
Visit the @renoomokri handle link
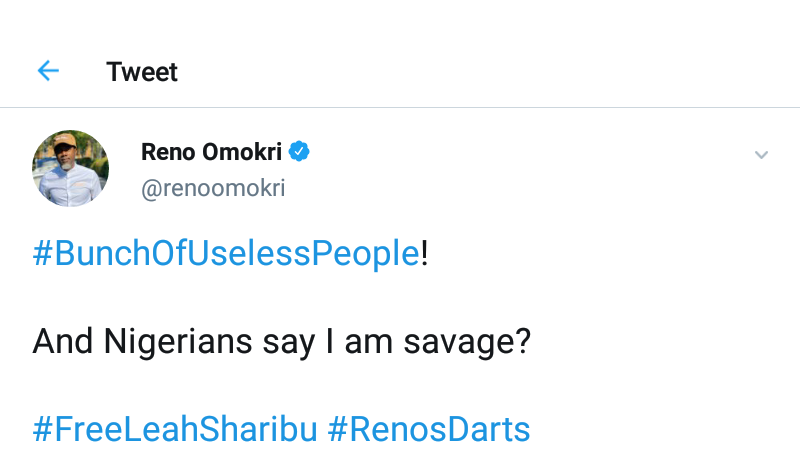click(x=213, y=188)
